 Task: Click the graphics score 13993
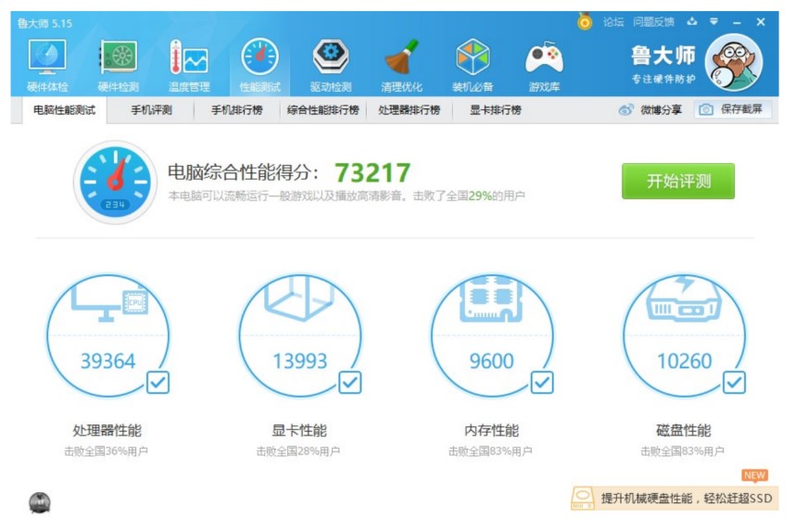click(x=299, y=361)
